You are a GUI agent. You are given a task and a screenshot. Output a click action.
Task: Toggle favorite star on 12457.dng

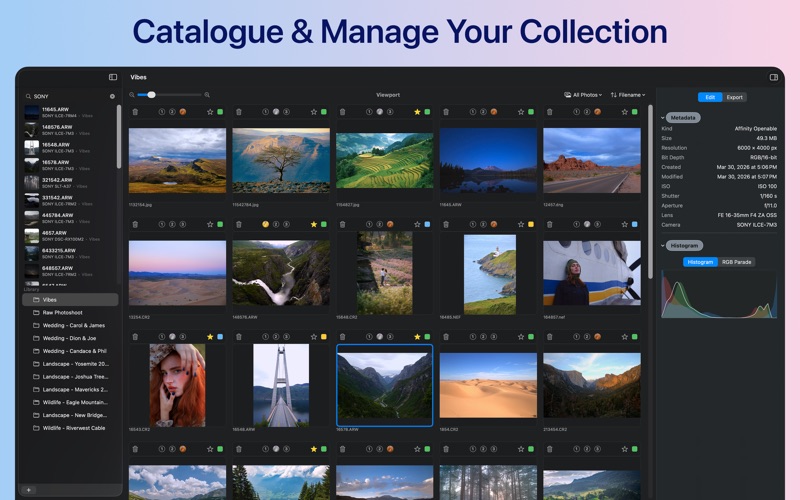click(x=624, y=112)
